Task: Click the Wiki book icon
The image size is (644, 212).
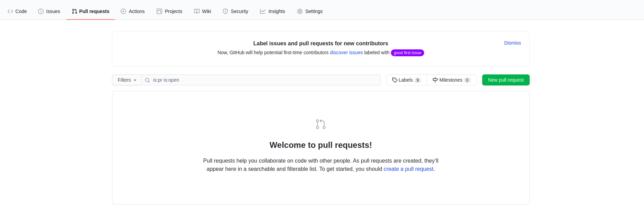Action: (197, 11)
